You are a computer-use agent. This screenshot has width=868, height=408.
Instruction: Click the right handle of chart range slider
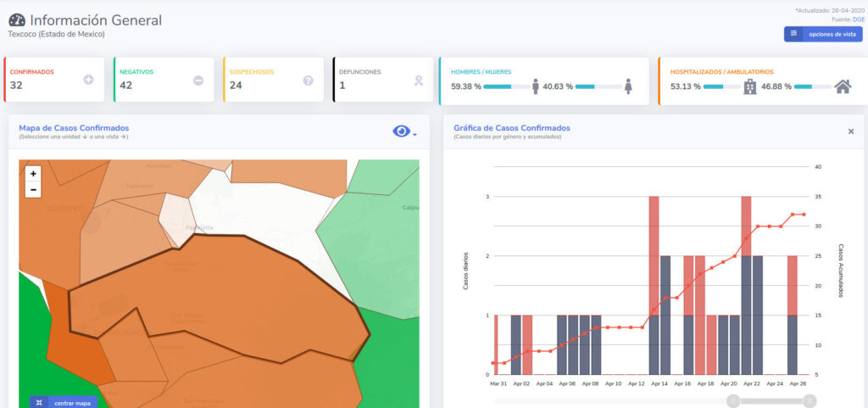(810, 401)
